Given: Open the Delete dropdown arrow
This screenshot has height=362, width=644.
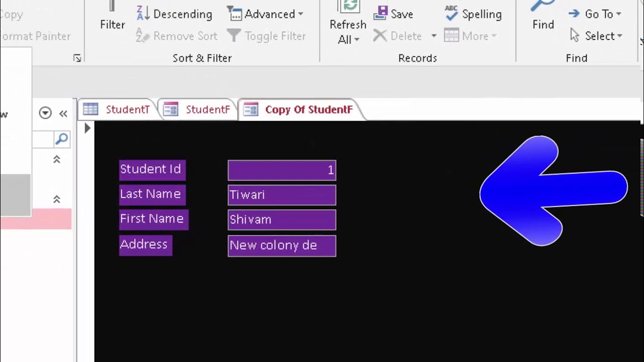Looking at the screenshot, I should click(433, 36).
